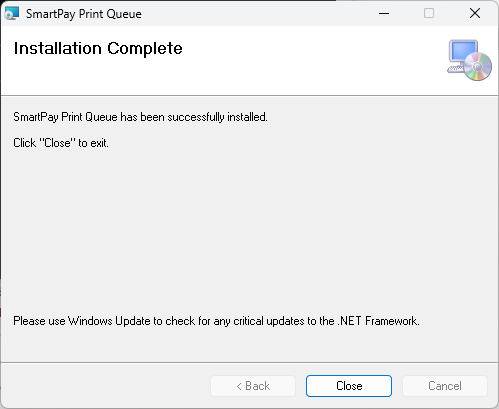Click the "successfully installed" message text
The height and width of the screenshot is (409, 499).
point(140,117)
